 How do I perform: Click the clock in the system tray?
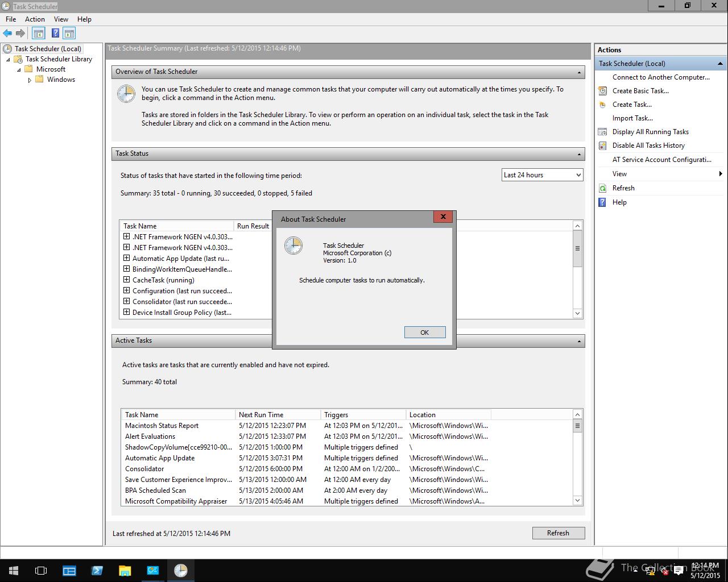coord(705,571)
